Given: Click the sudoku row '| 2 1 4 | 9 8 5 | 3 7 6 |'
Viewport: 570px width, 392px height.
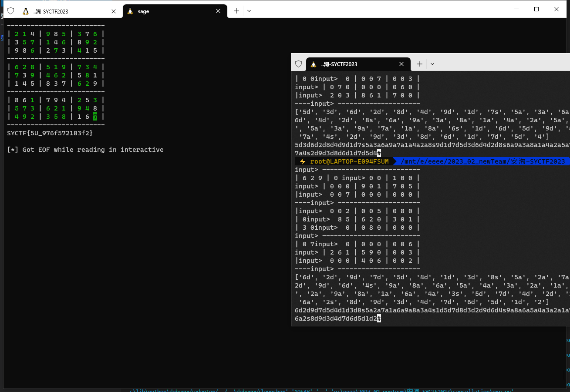Looking at the screenshot, I should [x=56, y=34].
